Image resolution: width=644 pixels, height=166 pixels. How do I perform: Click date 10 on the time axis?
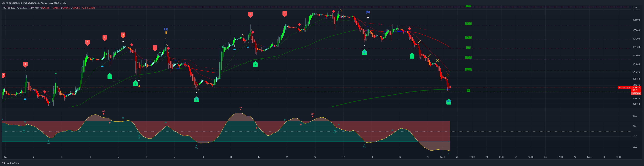203,157
